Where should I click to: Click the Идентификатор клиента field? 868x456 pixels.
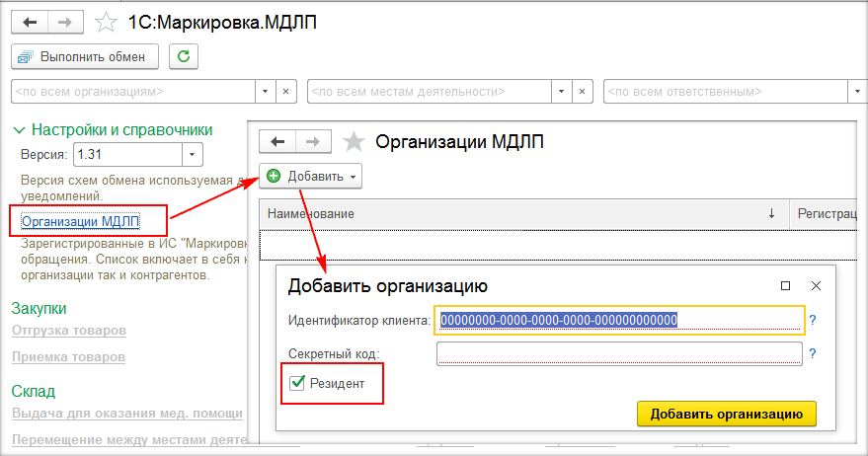(619, 320)
